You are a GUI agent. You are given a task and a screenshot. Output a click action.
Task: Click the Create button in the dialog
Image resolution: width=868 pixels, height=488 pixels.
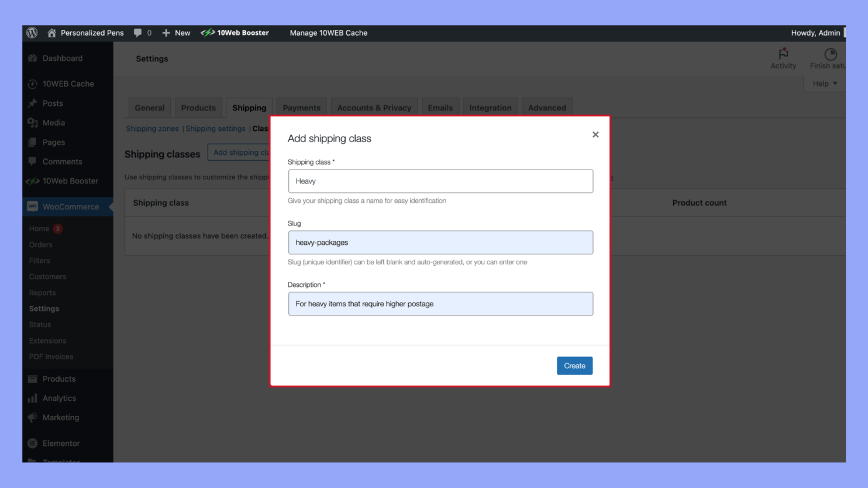[574, 365]
